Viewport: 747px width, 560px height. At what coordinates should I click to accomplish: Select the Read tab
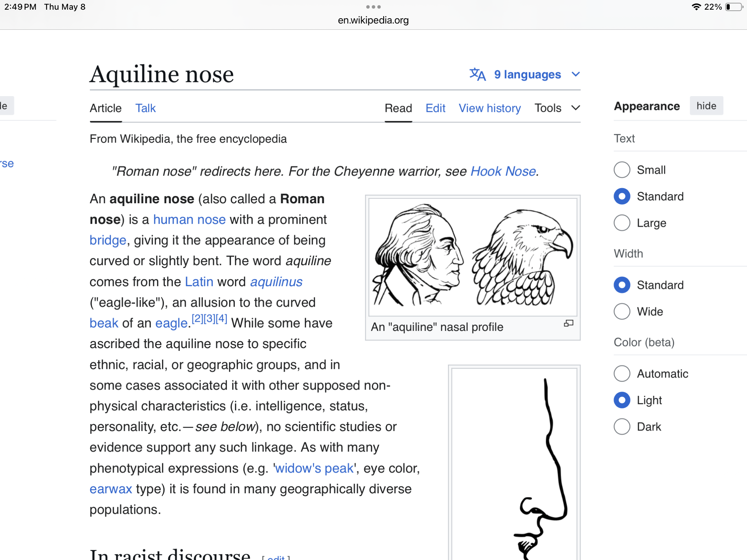point(398,108)
